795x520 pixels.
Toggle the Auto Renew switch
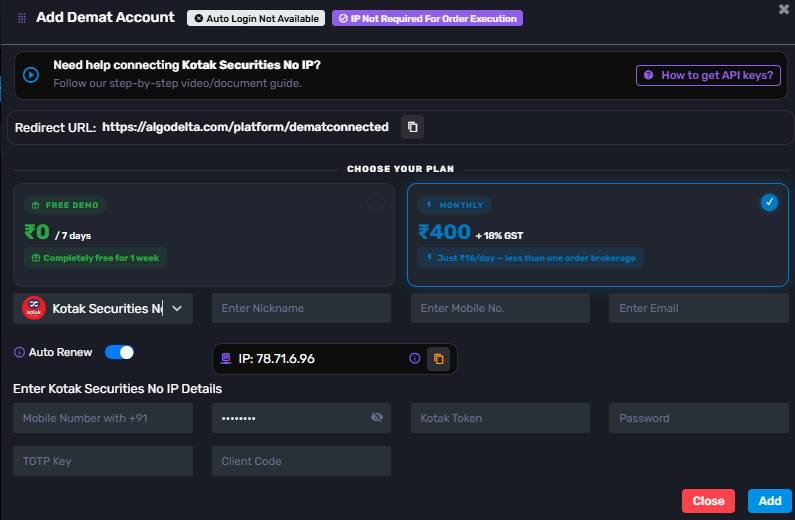[x=119, y=352]
